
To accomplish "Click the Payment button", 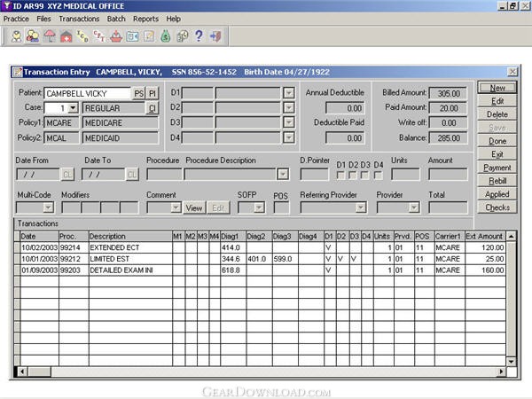I will (x=497, y=168).
